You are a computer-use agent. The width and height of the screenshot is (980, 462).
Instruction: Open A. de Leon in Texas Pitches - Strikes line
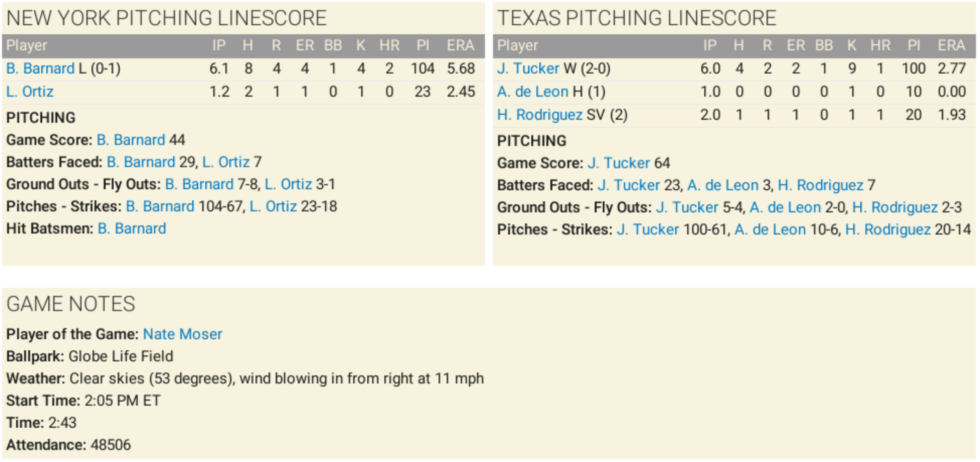(770, 229)
